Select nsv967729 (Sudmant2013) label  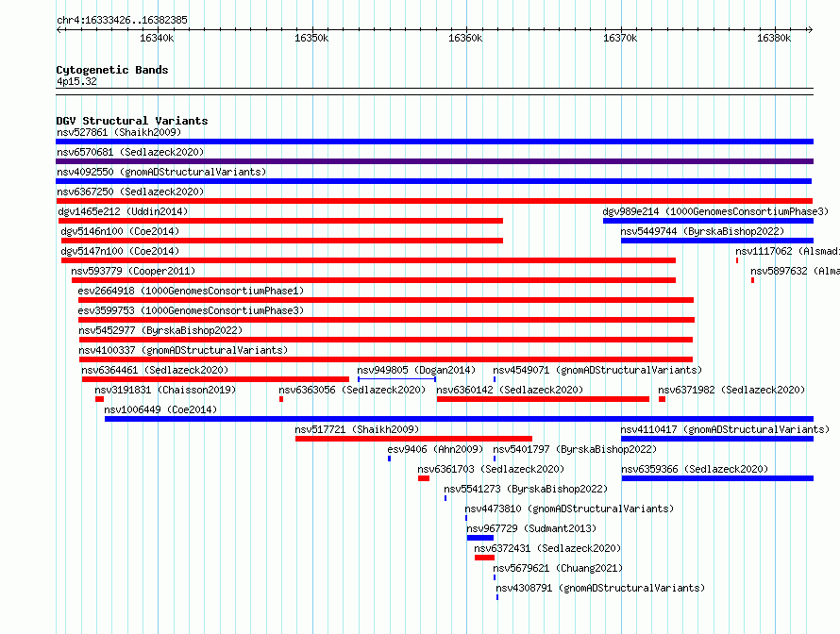[531, 528]
